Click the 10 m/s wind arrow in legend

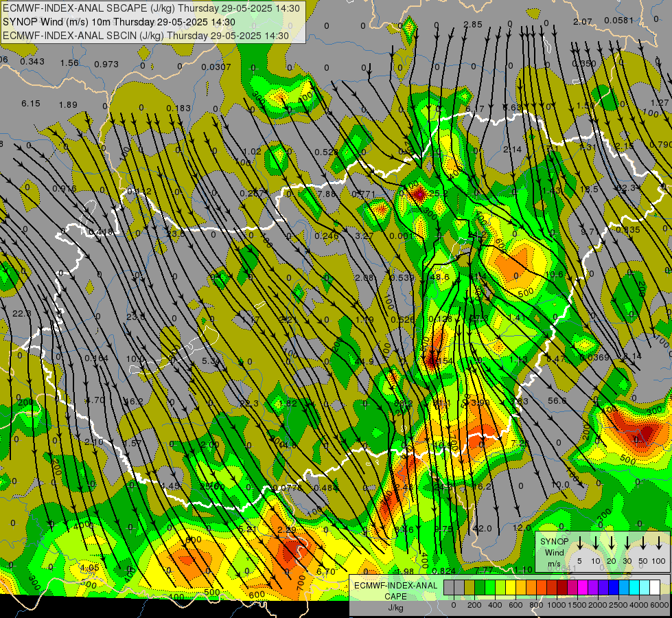pyautogui.click(x=595, y=543)
